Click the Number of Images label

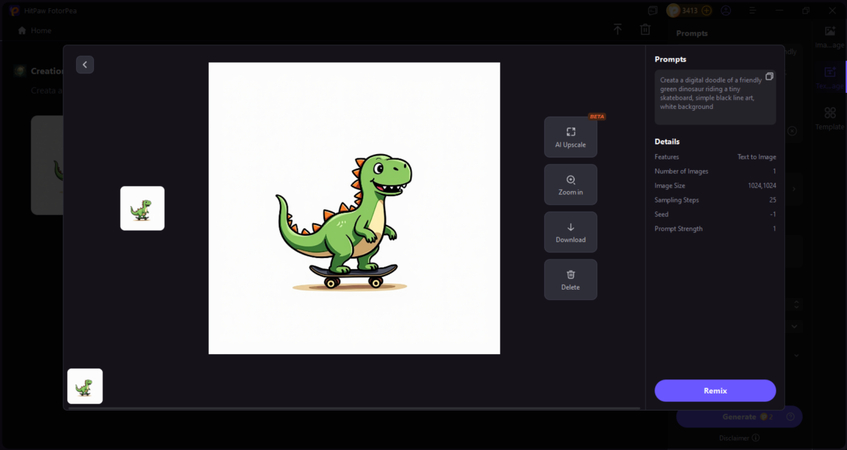click(x=681, y=171)
